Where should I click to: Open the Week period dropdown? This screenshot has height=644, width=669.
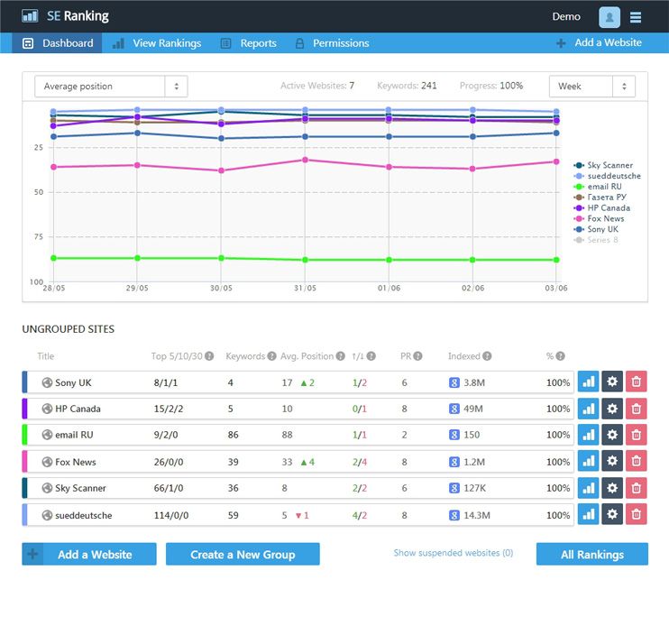click(591, 87)
